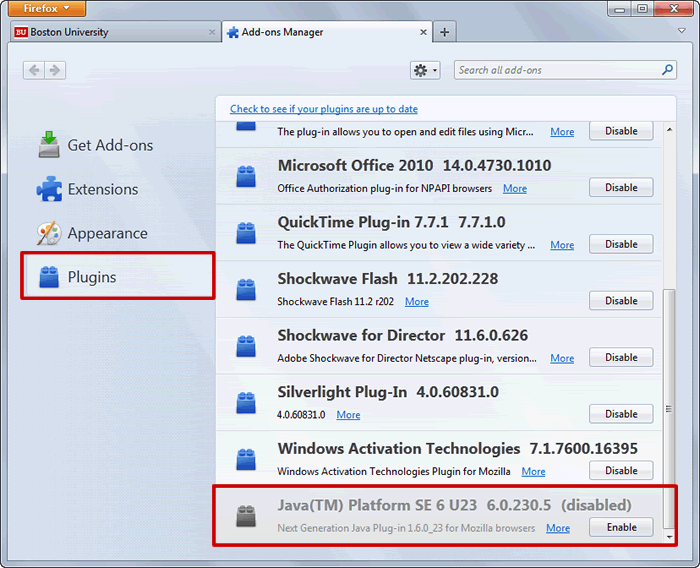Enable the Java(TM) Platform SE 6 plugin
Screen dimensions: 700x568
pyautogui.click(x=621, y=527)
